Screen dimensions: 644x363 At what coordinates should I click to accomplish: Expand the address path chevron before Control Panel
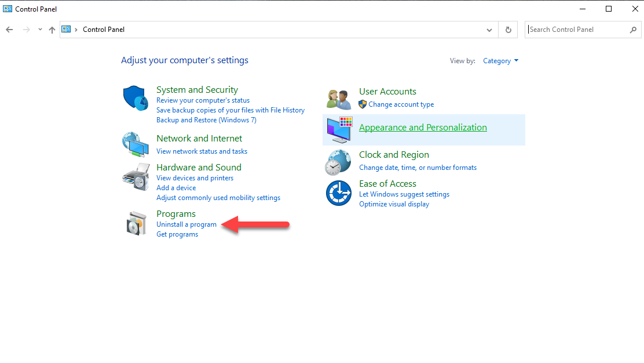click(x=76, y=30)
